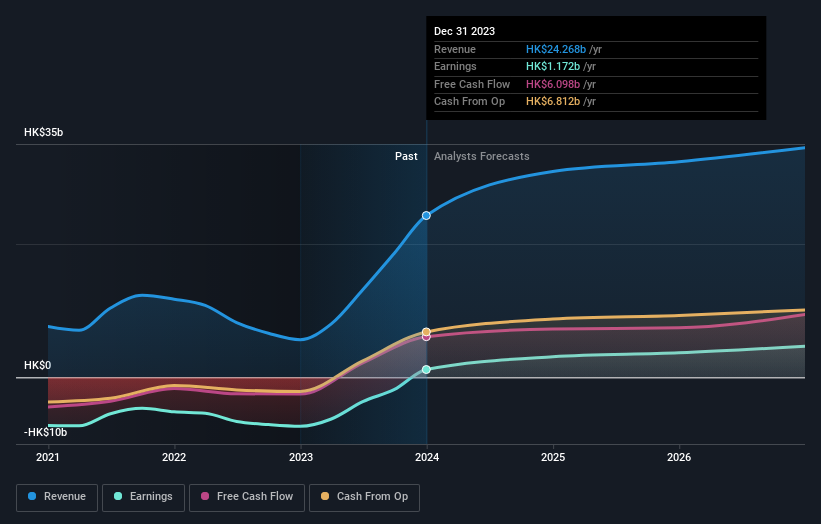Click the 2025 x-axis label
The image size is (821, 524).
(x=553, y=458)
